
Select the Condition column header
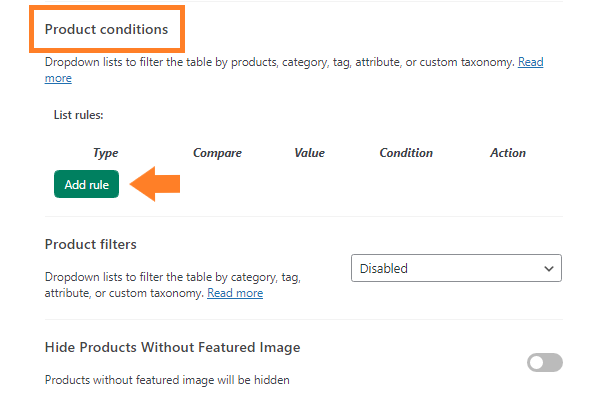[406, 153]
